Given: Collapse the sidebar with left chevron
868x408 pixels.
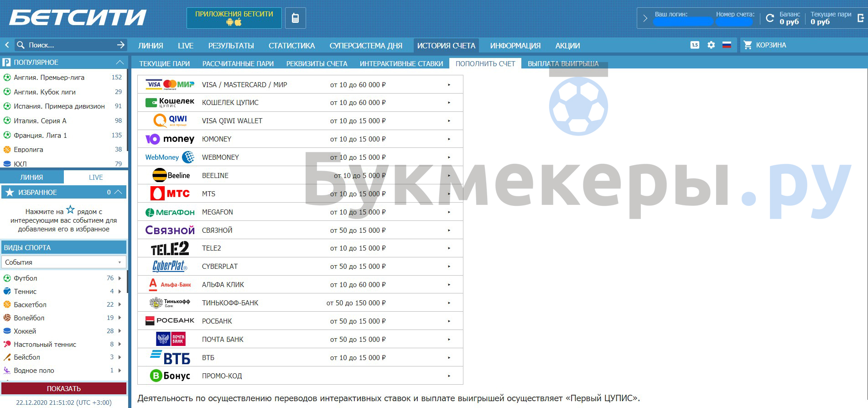Looking at the screenshot, I should point(7,45).
